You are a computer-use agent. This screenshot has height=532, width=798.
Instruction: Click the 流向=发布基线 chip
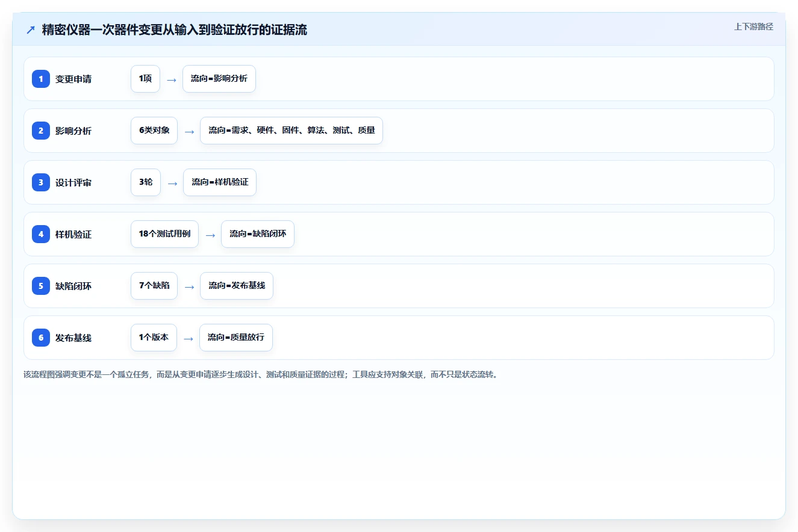point(237,286)
